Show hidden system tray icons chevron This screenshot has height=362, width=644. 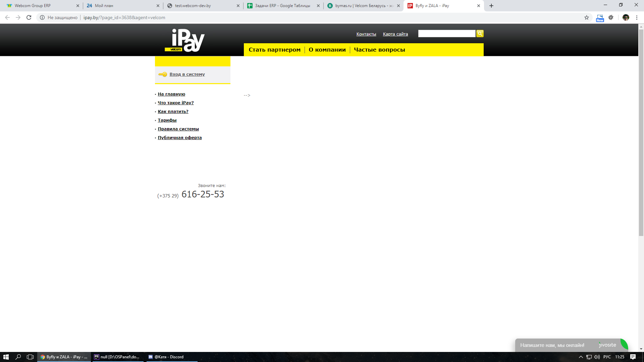pyautogui.click(x=581, y=357)
